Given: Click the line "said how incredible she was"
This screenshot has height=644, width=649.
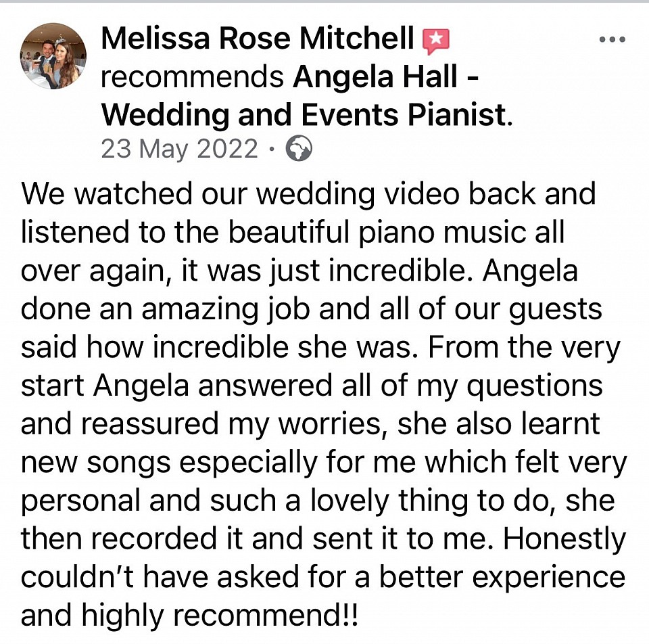Looking at the screenshot, I should [320, 348].
